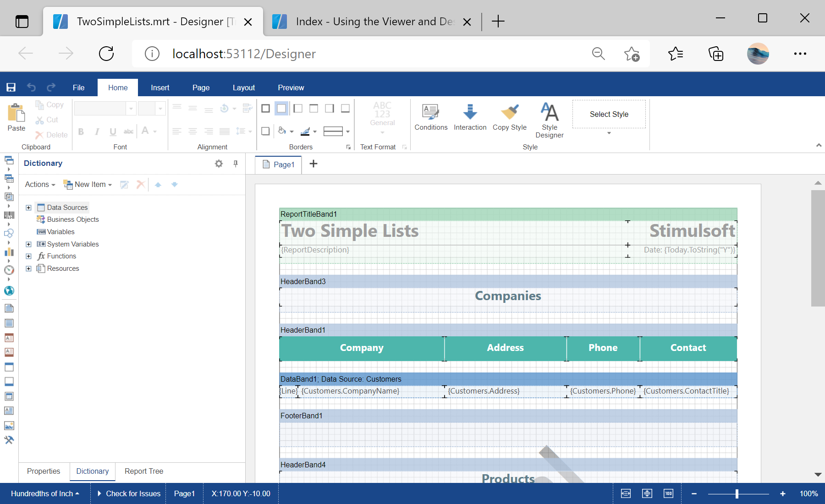The height and width of the screenshot is (504, 825).
Task: Switch to the Insert ribbon tab
Action: (160, 88)
